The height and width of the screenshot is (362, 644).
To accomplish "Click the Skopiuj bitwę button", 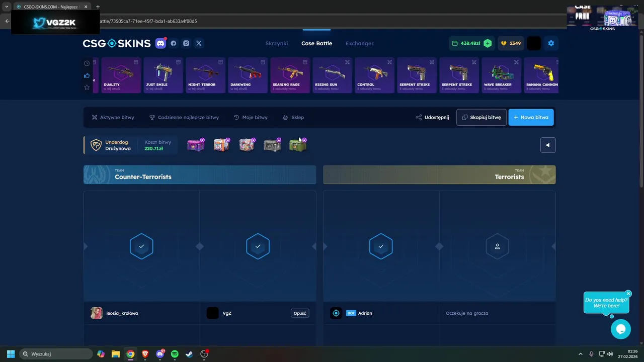I will point(481,117).
